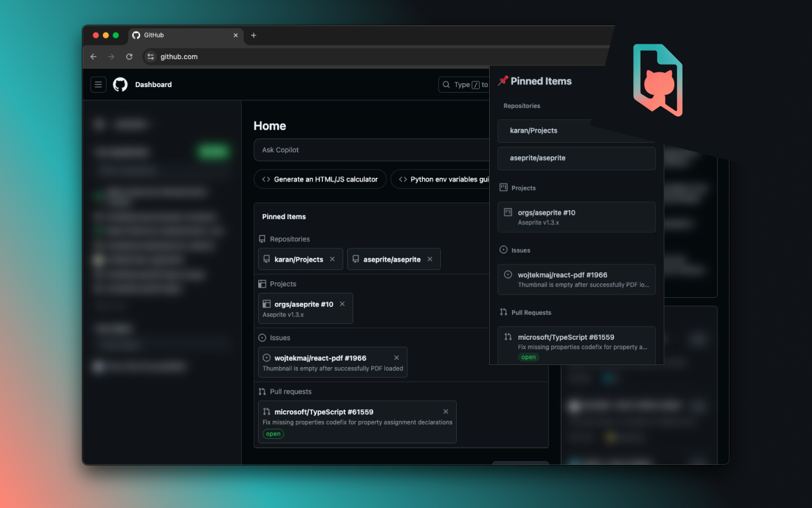Screen dimensions: 812x508
Task: Click project board icon beside orgs/aseprite #10 on dashboard
Action: 266,304
